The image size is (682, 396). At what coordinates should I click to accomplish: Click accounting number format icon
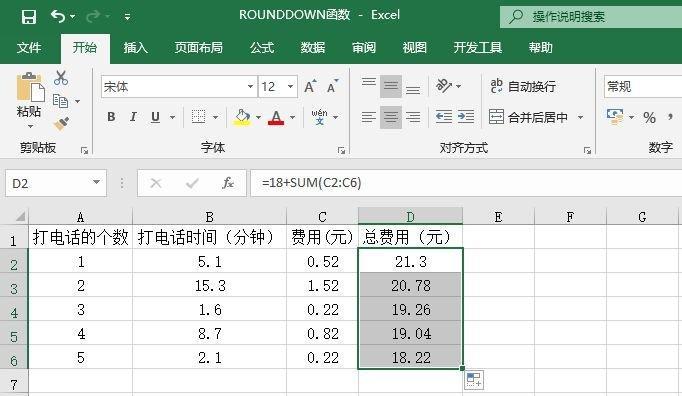point(615,117)
